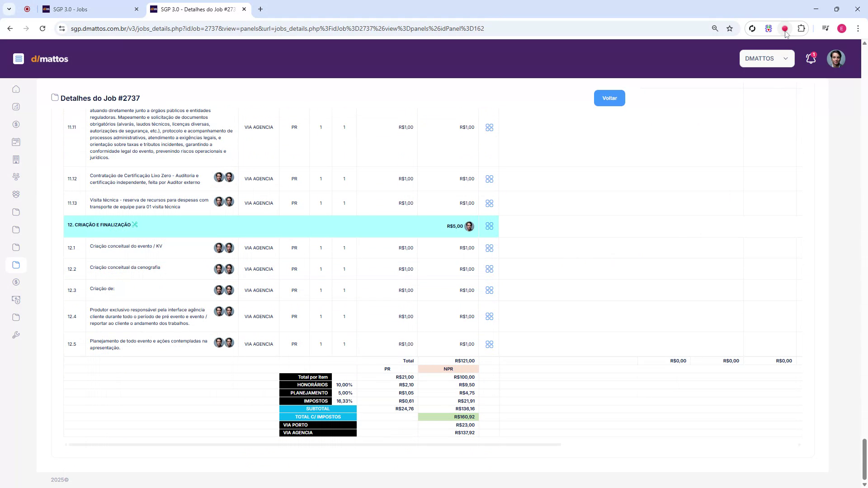Open the notifications bell with badge
The image size is (868, 488).
point(811,58)
